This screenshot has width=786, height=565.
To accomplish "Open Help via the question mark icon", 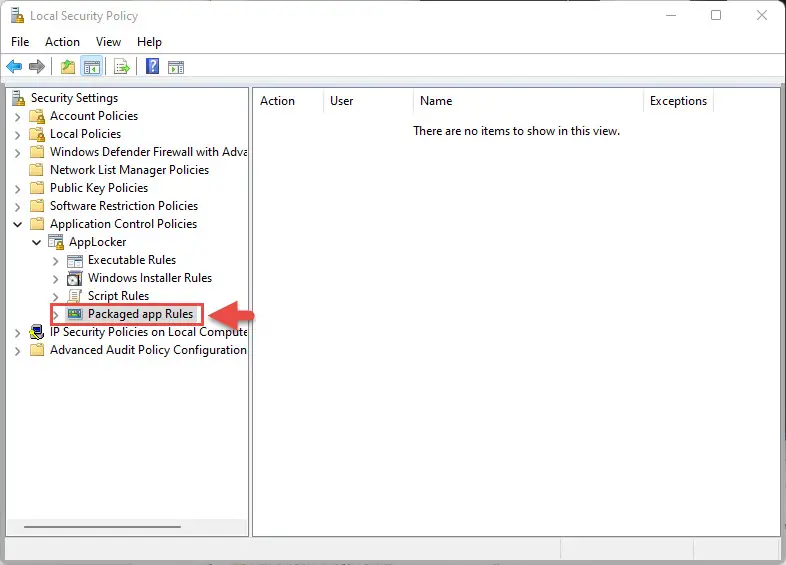I will pos(152,66).
